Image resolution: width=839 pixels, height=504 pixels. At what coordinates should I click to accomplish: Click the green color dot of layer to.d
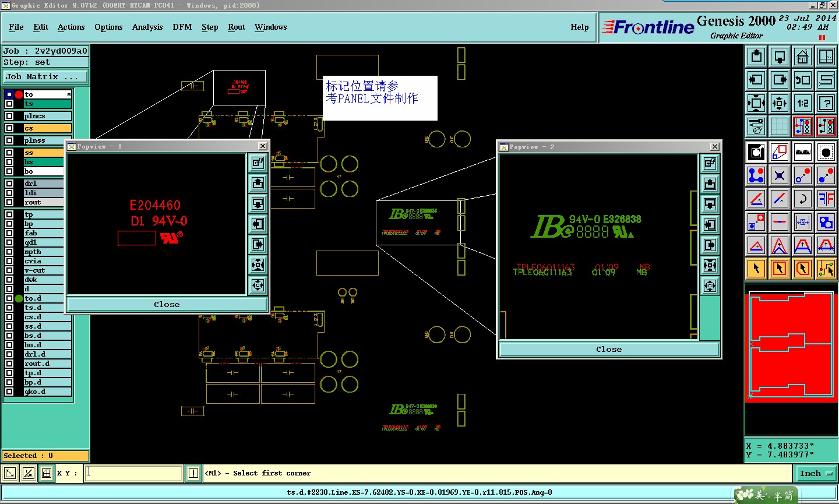tap(19, 298)
